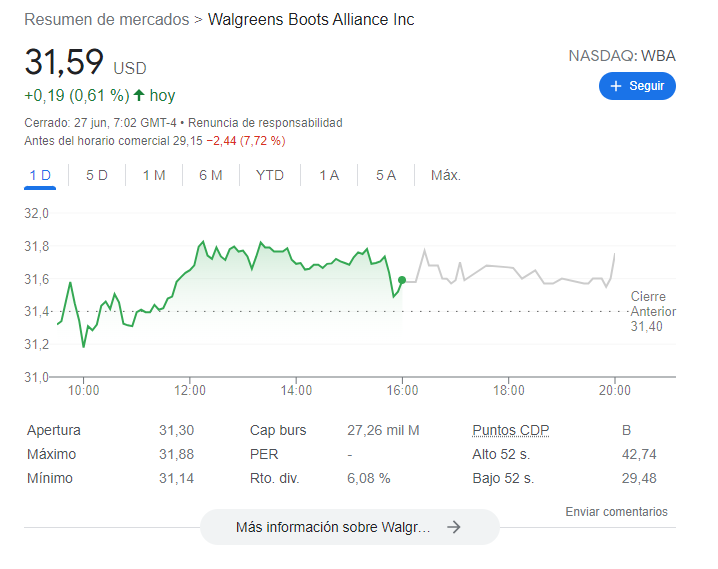Click Cap burs value 27,26 mil M
Image resolution: width=718 pixels, height=569 pixels.
(383, 430)
